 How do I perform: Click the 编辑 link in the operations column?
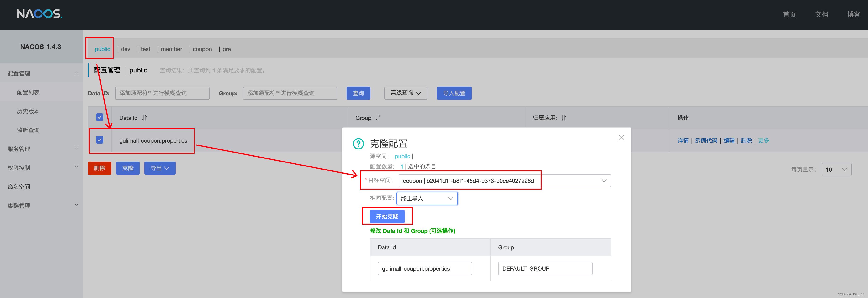pos(729,140)
